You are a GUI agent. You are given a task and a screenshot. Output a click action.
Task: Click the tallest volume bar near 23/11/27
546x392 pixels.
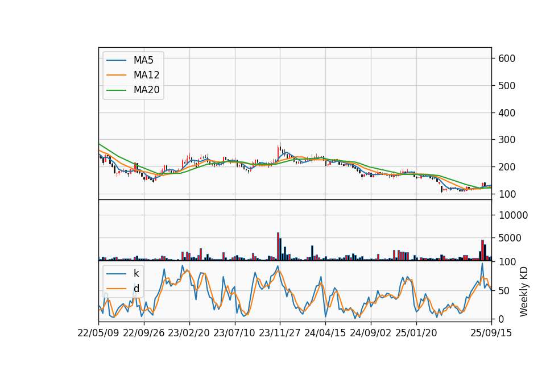[x=278, y=246]
